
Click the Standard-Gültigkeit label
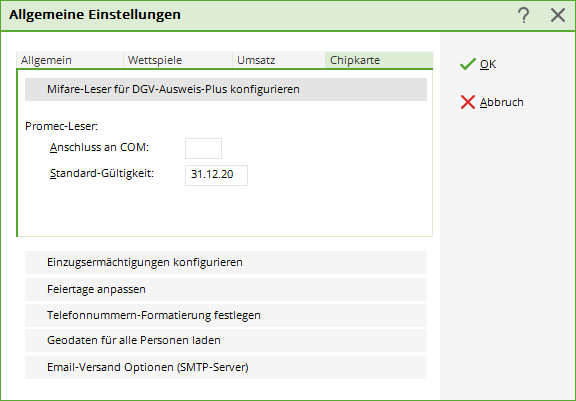click(102, 173)
